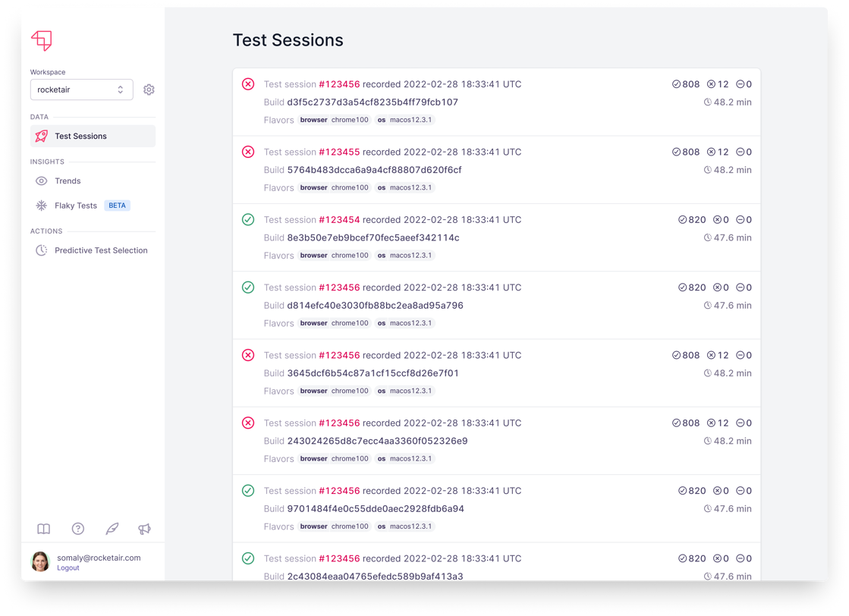Open the Trends insights page
This screenshot has height=616, width=849.
coord(68,181)
